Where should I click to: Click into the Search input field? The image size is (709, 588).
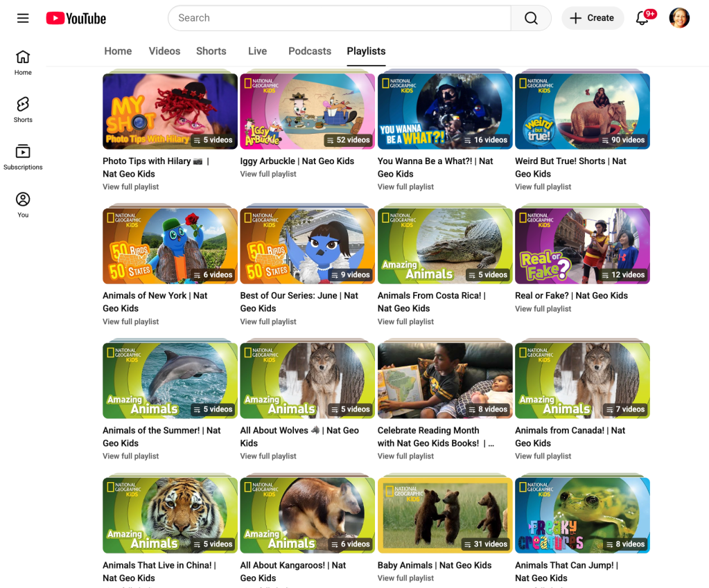[x=340, y=18]
